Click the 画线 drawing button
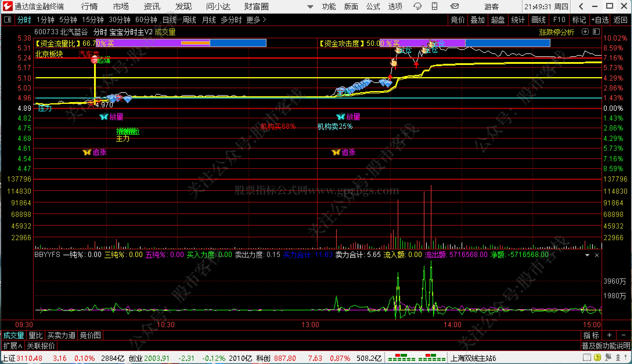Viewport: 632px width, 364px height. pyautogui.click(x=539, y=20)
